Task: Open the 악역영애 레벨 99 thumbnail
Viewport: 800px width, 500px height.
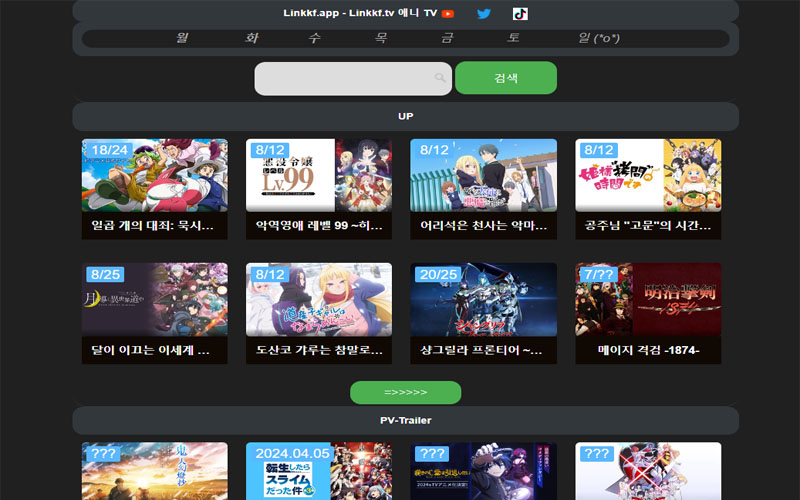Action: click(319, 175)
